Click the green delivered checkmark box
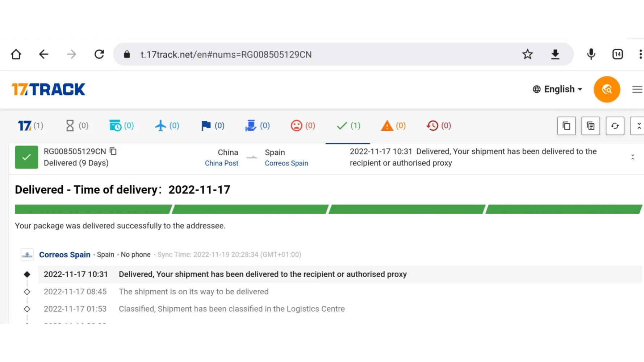The width and height of the screenshot is (644, 362). (x=26, y=157)
